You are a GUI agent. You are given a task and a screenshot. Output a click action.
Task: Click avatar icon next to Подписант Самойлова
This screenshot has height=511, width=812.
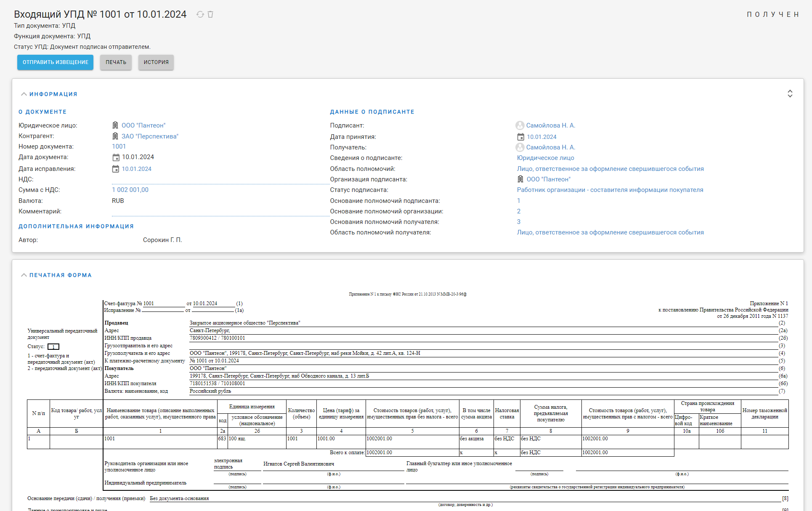tap(520, 125)
